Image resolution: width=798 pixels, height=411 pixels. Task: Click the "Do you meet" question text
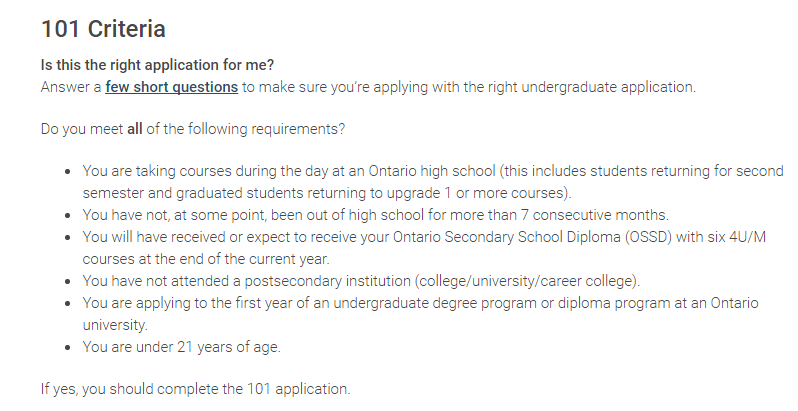[82, 129]
